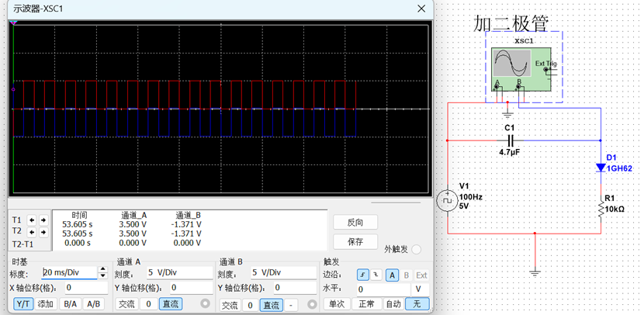Click Channel A round terminal indicator

click(205, 304)
